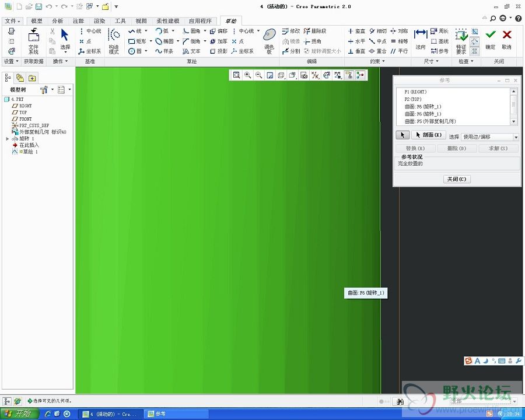Click the refit view icon

236,75
